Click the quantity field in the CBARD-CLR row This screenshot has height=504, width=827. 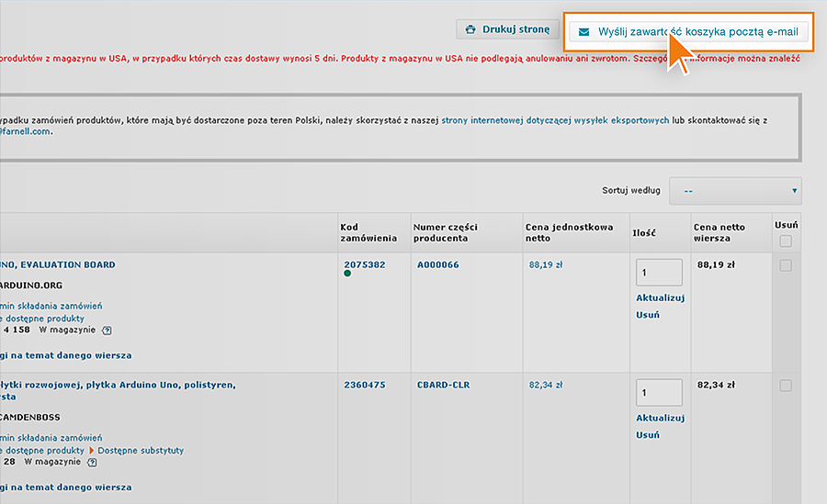(659, 393)
